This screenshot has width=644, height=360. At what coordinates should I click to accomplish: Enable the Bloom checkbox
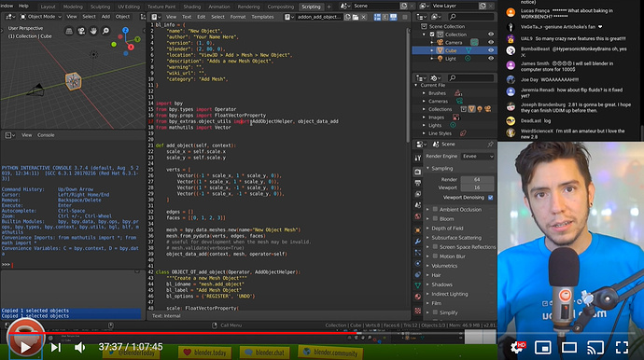(x=435, y=219)
